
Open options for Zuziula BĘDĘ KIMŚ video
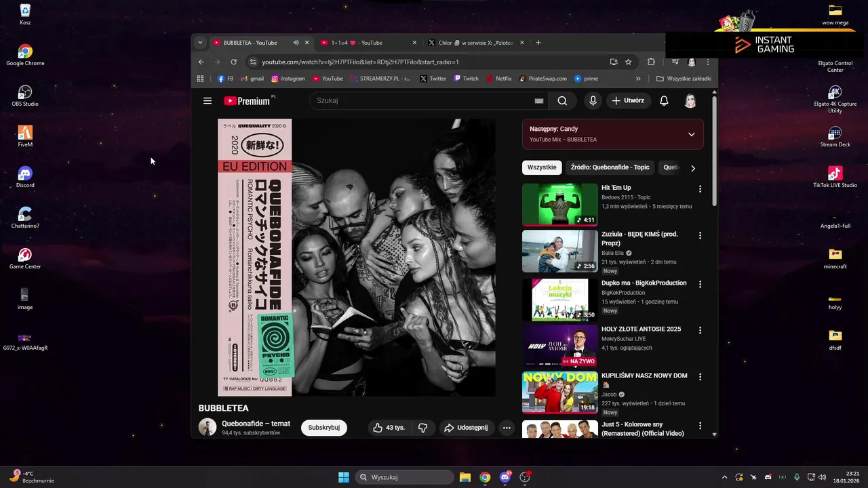701,236
